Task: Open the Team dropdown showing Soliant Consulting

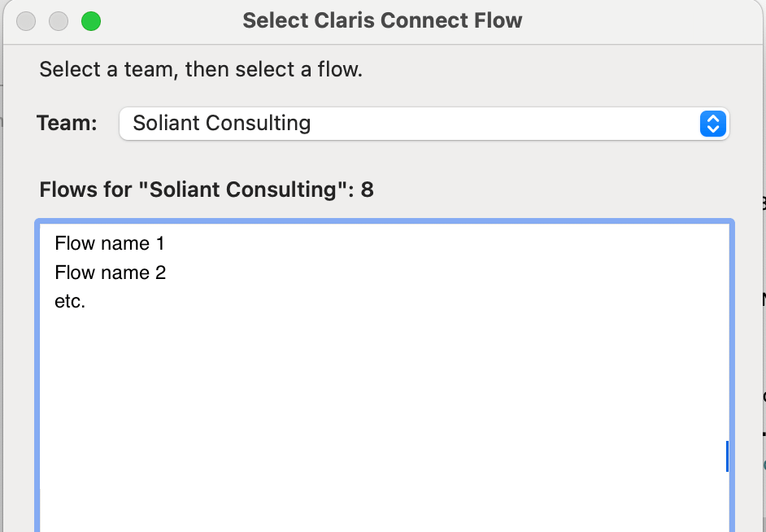Action: click(423, 124)
